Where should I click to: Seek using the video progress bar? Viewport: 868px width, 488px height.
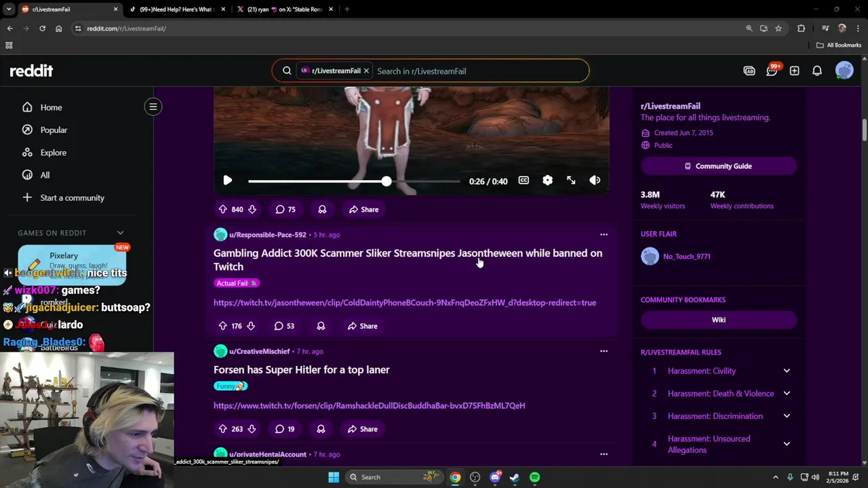coord(354,181)
